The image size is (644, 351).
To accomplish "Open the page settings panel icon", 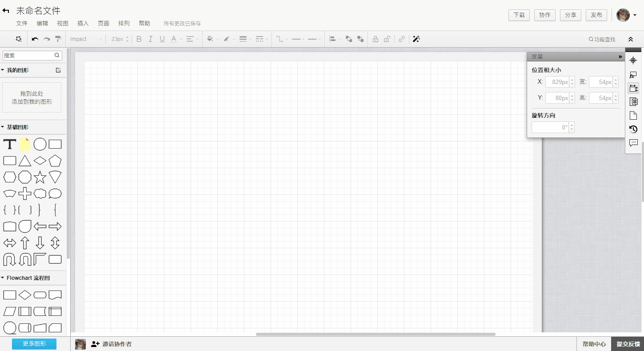I will click(x=633, y=116).
